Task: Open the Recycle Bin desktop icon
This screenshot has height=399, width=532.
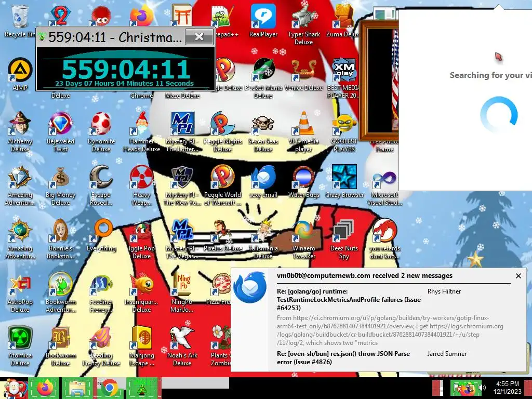Action: click(x=20, y=20)
